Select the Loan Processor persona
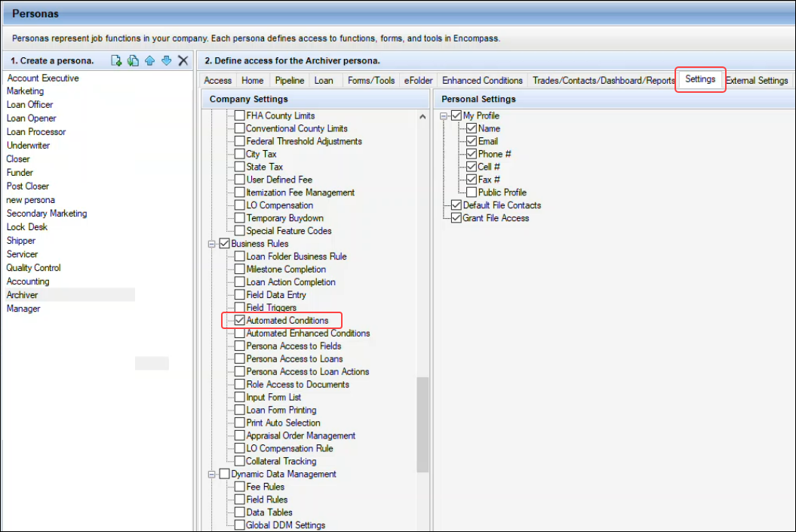The width and height of the screenshot is (796, 532). [x=36, y=132]
